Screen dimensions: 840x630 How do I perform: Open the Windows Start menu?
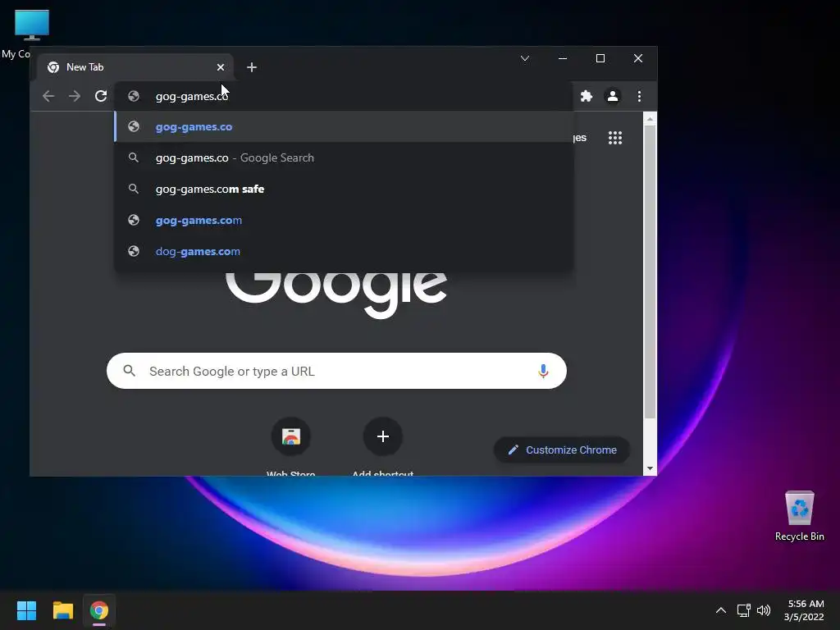coord(27,610)
